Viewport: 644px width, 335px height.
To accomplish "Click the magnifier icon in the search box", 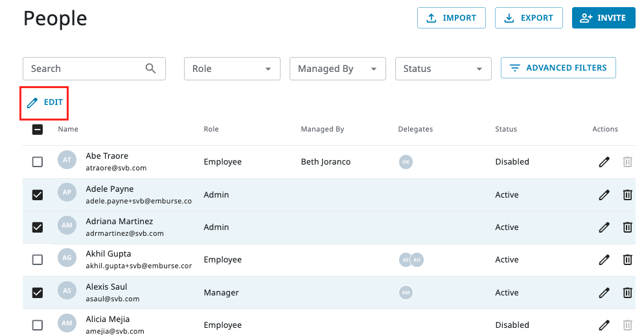I will [151, 69].
